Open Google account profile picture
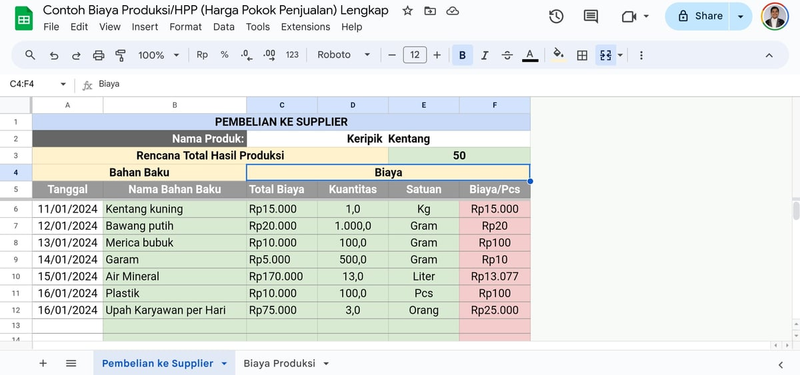 click(x=774, y=16)
